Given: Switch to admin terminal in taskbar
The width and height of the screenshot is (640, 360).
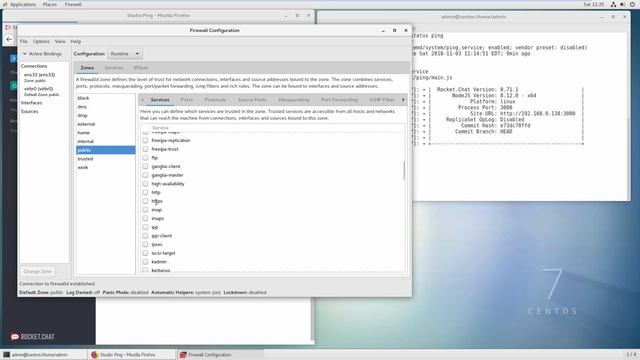Looking at the screenshot, I should [44, 355].
